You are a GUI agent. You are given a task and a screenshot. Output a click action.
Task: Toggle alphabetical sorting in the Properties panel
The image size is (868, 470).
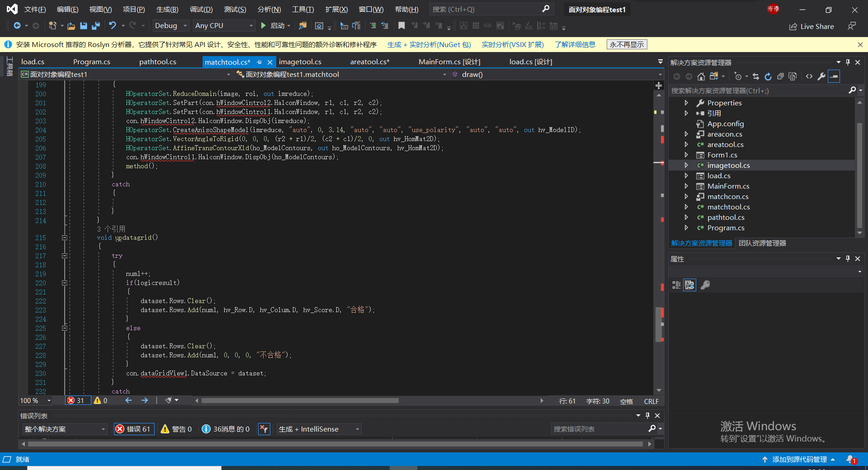coord(689,285)
